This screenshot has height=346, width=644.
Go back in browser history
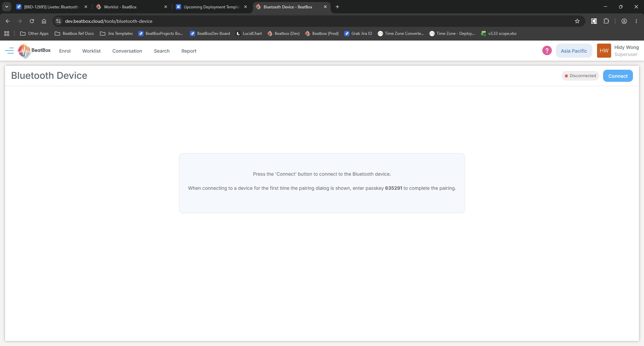(x=8, y=21)
